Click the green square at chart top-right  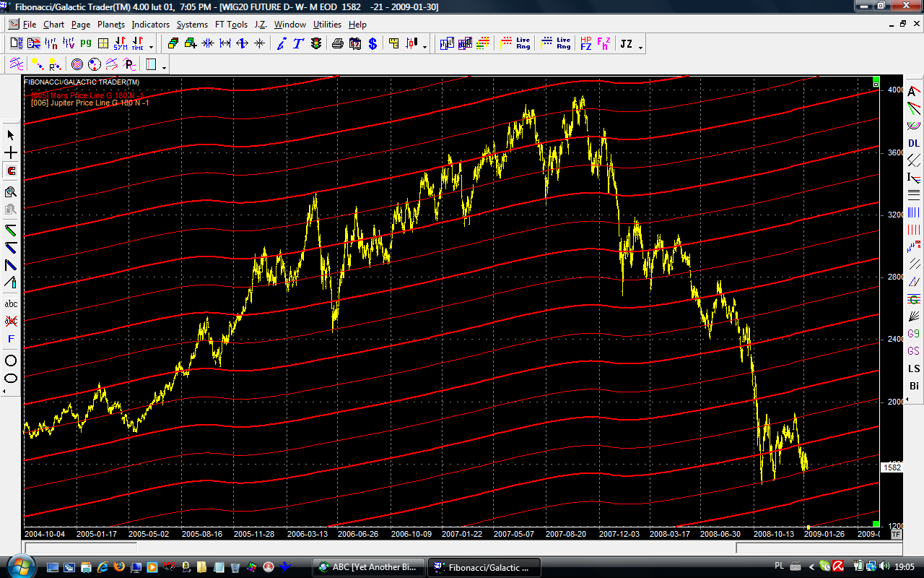pos(876,79)
